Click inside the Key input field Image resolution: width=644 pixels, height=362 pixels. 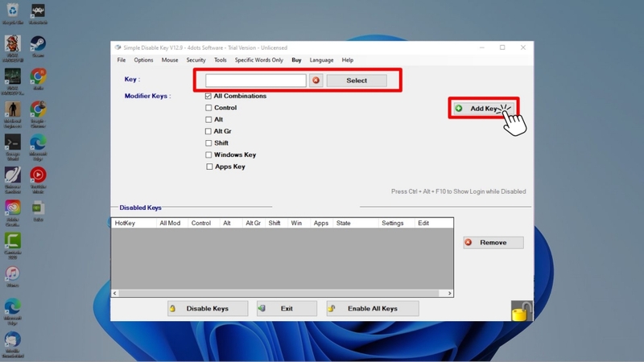point(256,80)
